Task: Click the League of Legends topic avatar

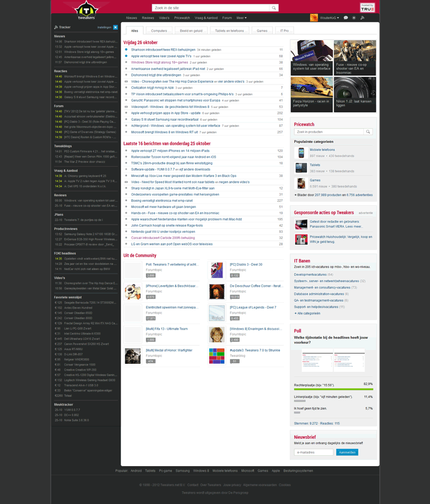Action: click(x=217, y=313)
